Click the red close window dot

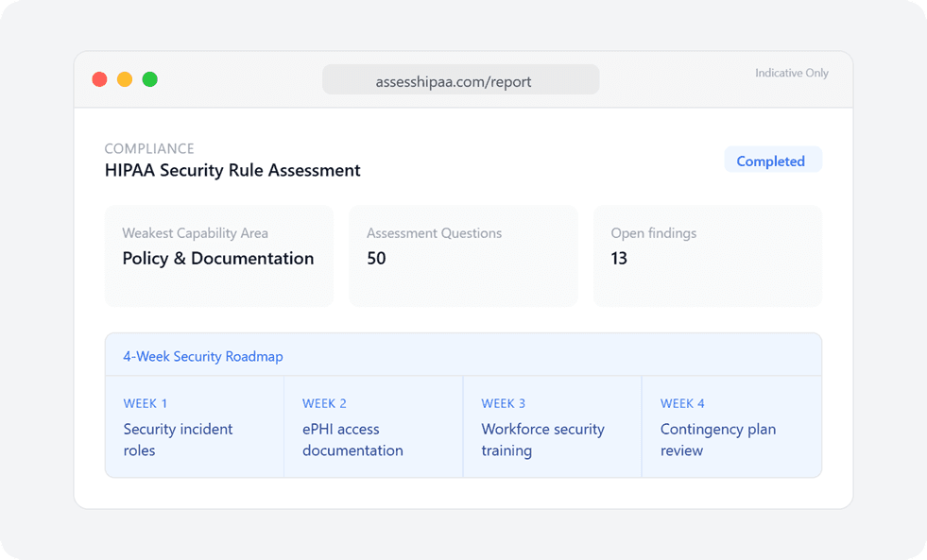100,79
